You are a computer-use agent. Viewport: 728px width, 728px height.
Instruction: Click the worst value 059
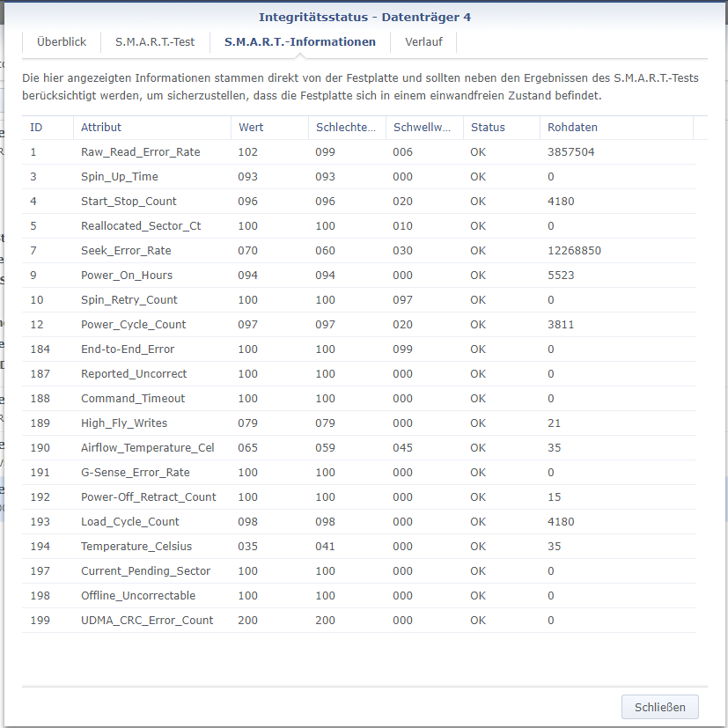coord(325,447)
